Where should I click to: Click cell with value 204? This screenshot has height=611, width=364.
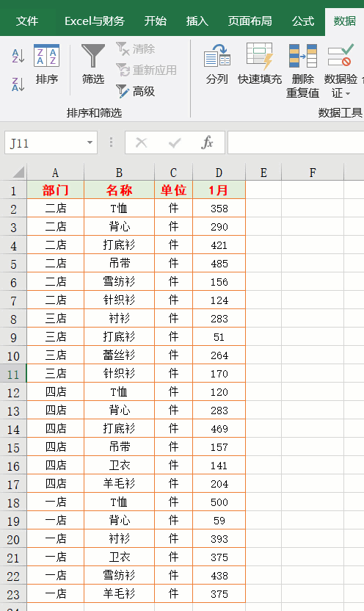pos(219,483)
